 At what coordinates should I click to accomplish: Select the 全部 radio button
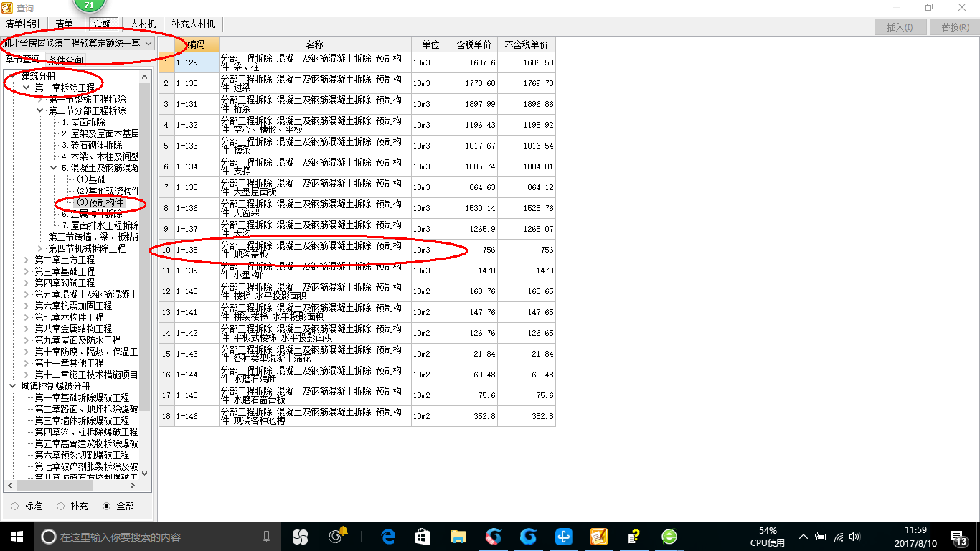point(107,506)
